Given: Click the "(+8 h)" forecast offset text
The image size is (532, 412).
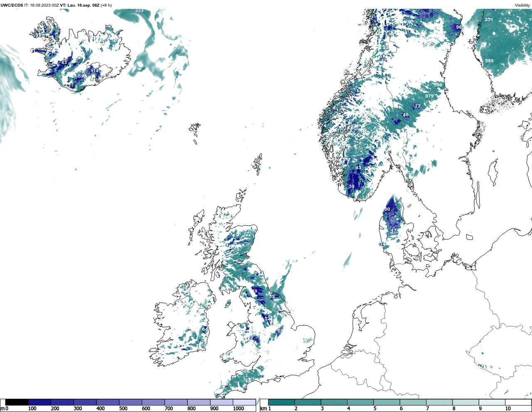Looking at the screenshot, I should [x=106, y=5].
